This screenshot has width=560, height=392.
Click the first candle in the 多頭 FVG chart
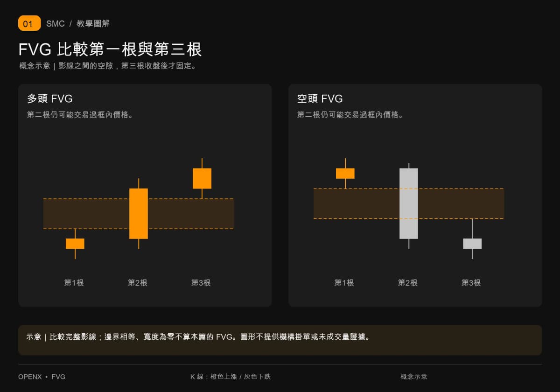pyautogui.click(x=75, y=244)
